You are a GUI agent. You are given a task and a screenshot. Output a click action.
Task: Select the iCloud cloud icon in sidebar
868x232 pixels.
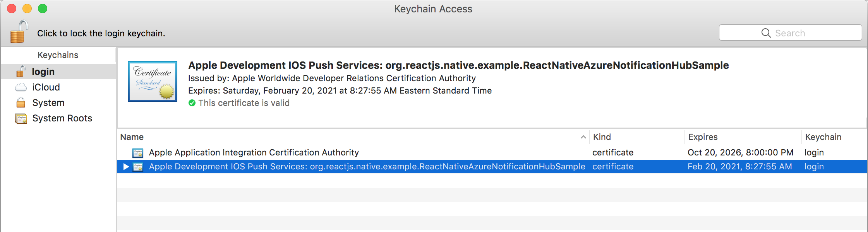tap(21, 87)
